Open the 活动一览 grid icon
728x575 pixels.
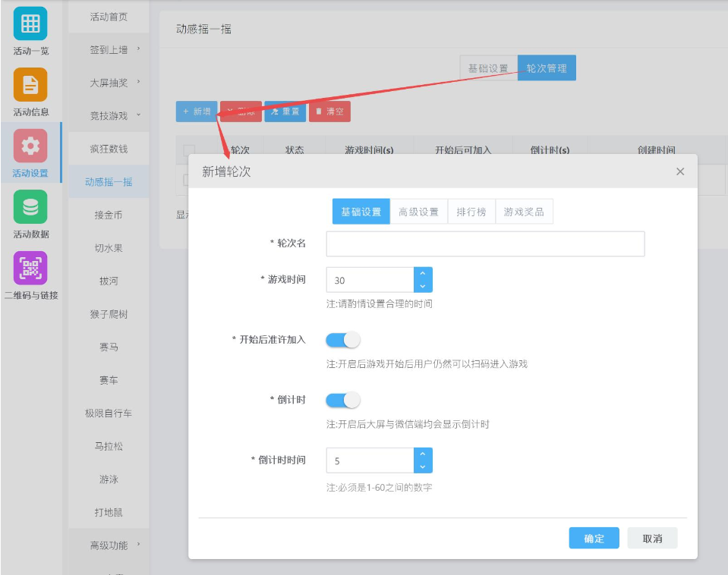[30, 24]
